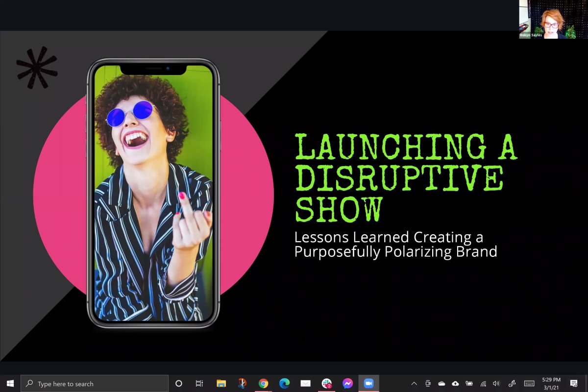Mute the system volume
The image size is (588, 392).
click(x=496, y=383)
